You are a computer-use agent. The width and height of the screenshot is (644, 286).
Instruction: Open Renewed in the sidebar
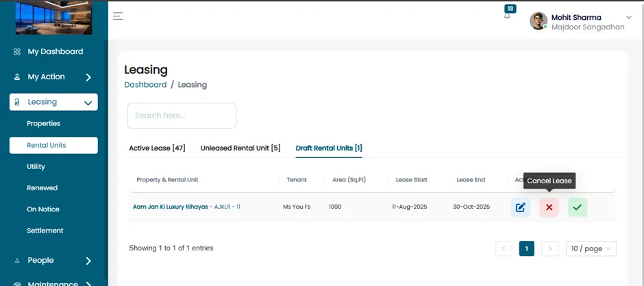42,188
